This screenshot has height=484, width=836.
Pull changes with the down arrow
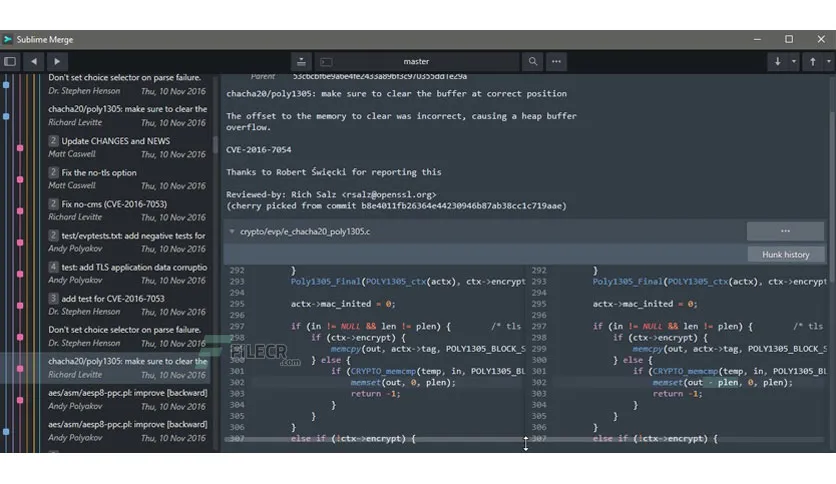tap(777, 61)
